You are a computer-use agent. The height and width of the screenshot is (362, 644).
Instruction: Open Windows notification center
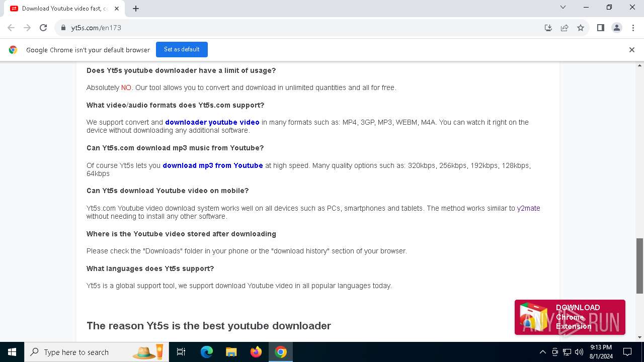pyautogui.click(x=627, y=352)
